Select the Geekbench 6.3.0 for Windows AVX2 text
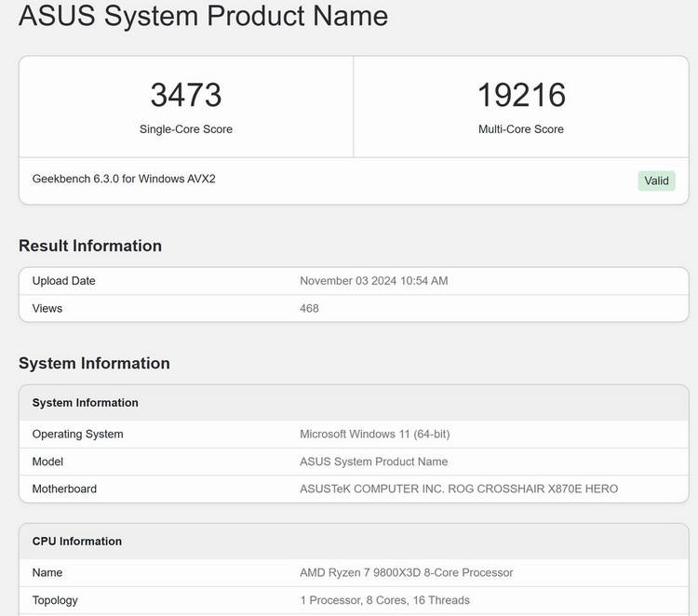 [x=124, y=179]
